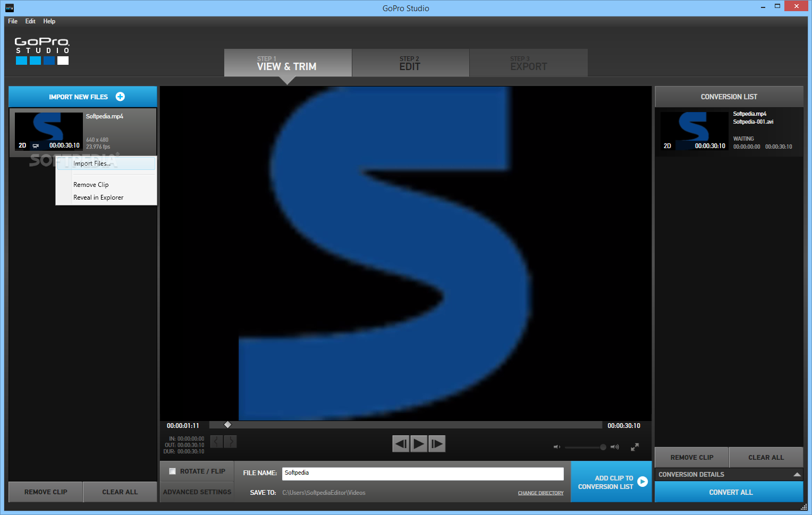This screenshot has width=812, height=515.
Task: Click the GoPro Studio logo
Action: click(42, 51)
